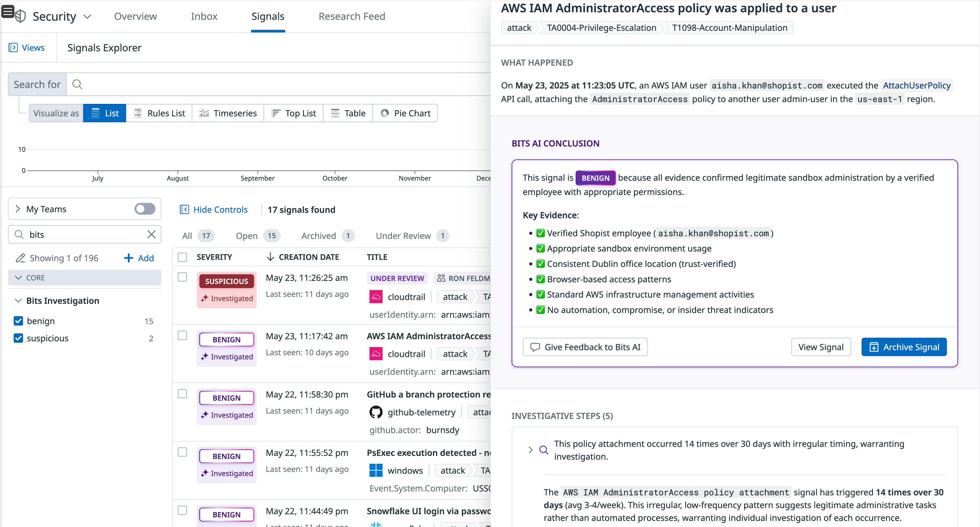
Task: Toggle the My Teams switch
Action: pos(145,209)
